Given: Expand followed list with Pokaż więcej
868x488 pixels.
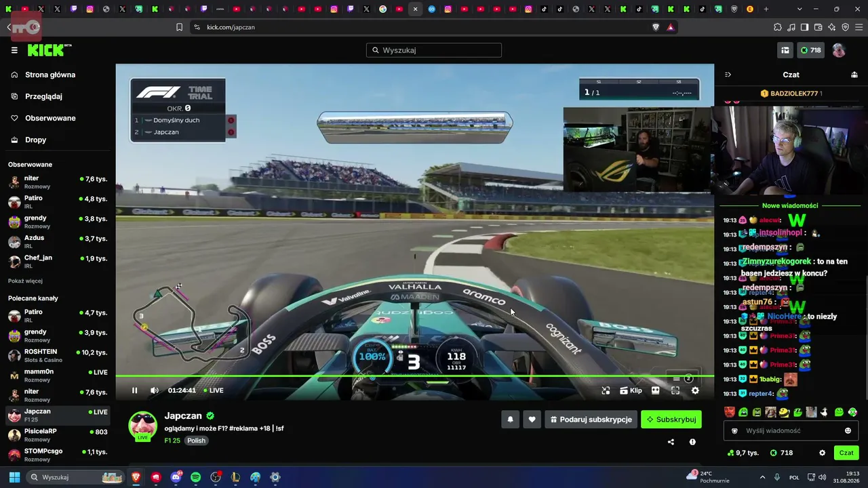Looking at the screenshot, I should click(25, 281).
